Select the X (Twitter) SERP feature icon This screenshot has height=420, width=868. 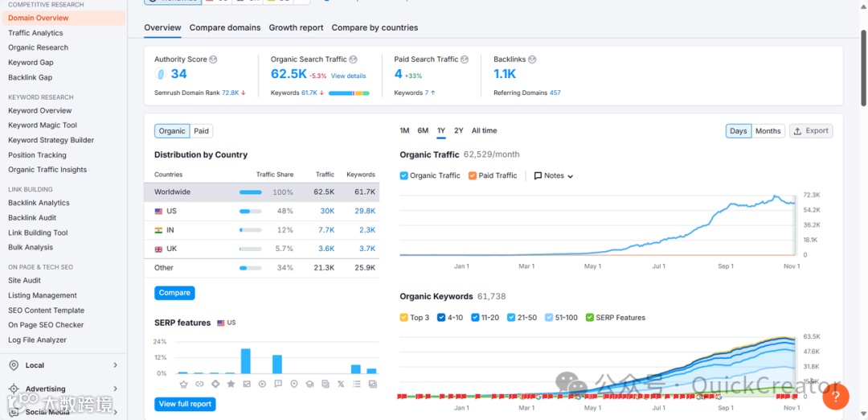[341, 384]
